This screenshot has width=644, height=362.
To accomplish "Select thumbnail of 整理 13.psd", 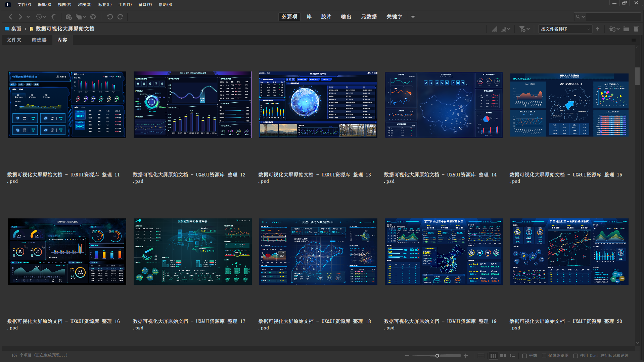I will coord(318,105).
